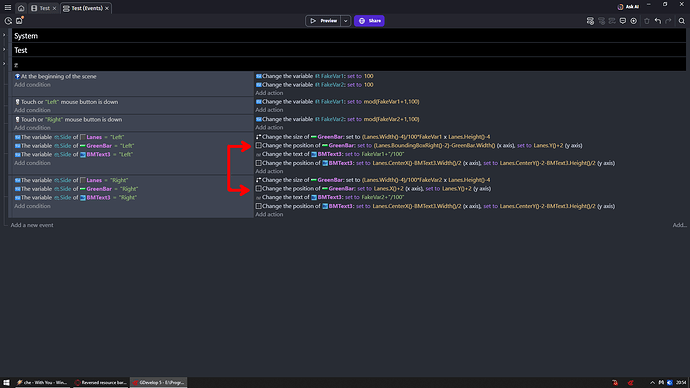Select action setting FakeVar1 to mod(FakeVar1+1,100)
This screenshot has height=388, width=690.
pyautogui.click(x=338, y=102)
